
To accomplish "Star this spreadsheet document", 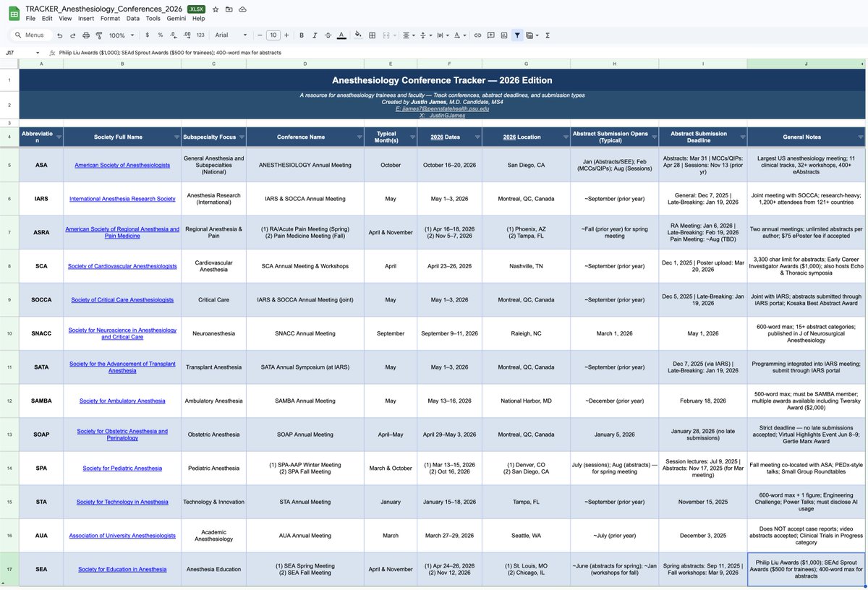I will point(216,9).
